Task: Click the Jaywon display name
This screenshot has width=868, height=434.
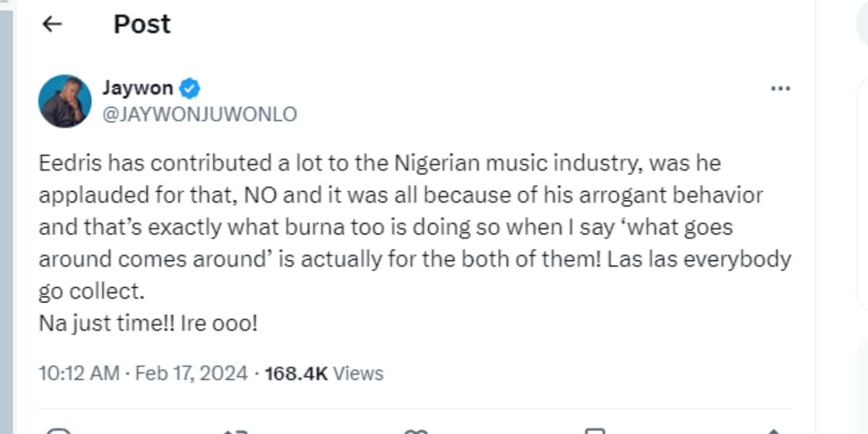Action: tap(138, 89)
